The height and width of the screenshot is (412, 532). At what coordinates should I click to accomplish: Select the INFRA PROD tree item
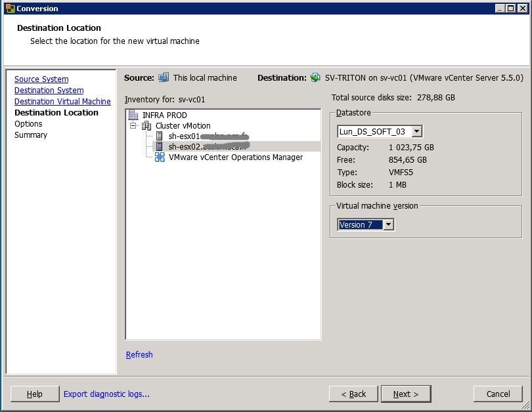[165, 115]
